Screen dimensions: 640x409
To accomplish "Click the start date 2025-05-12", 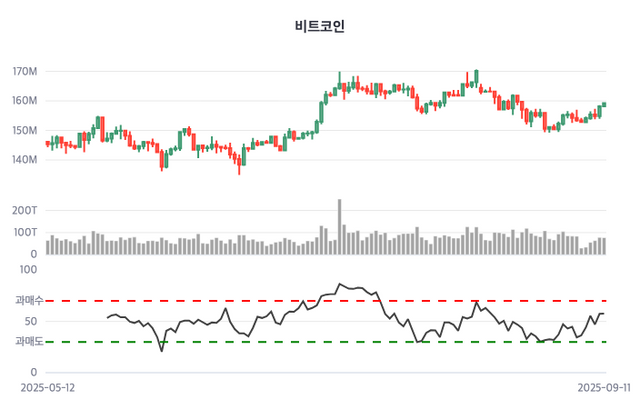I will click(x=47, y=385).
